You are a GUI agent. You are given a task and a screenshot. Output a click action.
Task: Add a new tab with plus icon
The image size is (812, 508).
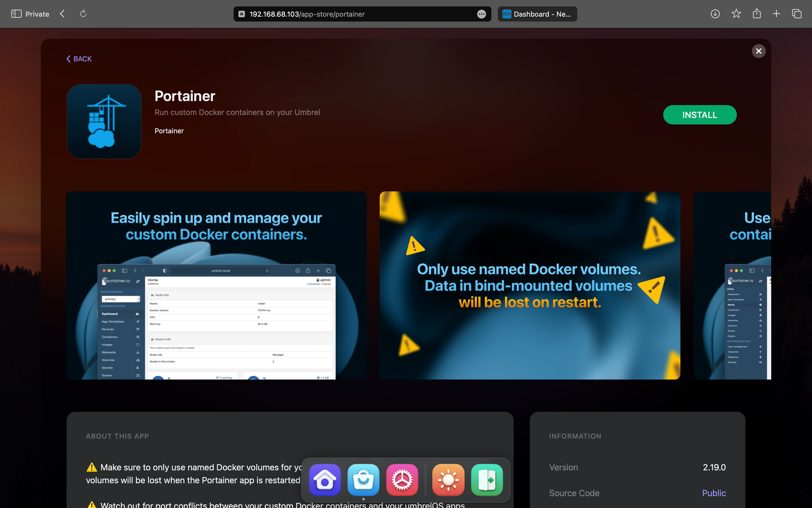coord(776,14)
